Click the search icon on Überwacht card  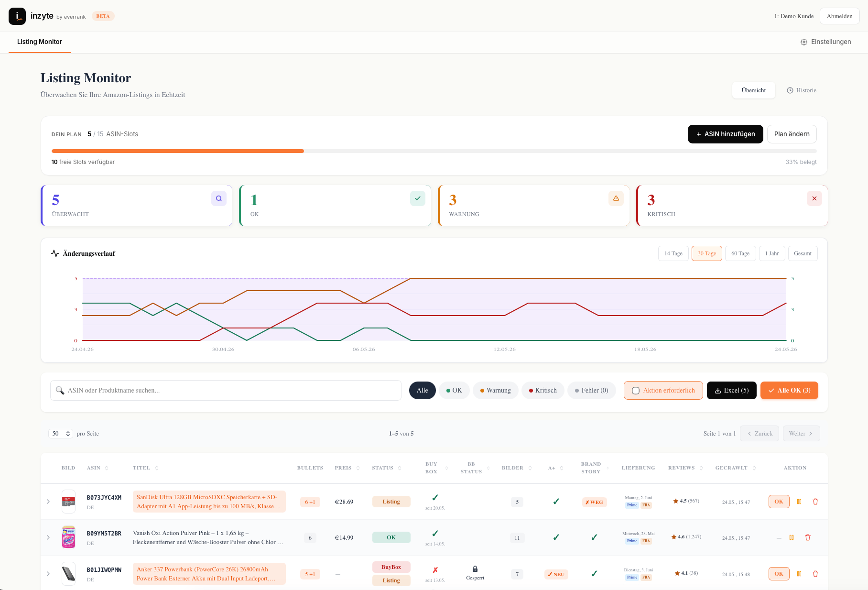219,198
